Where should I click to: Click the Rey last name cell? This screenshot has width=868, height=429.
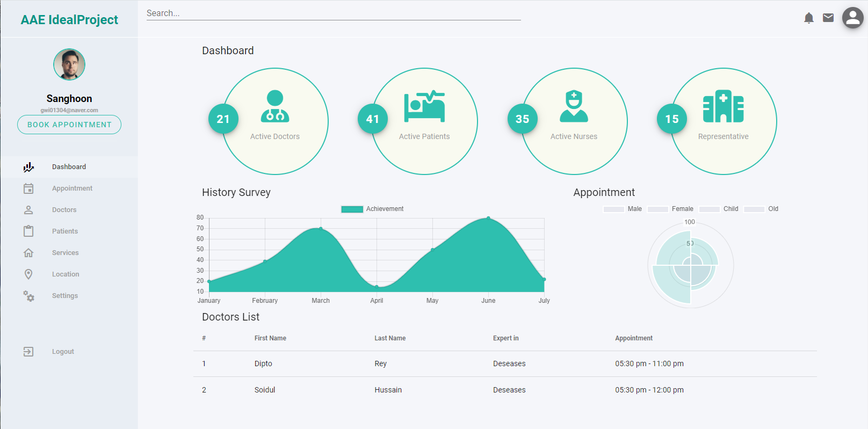pos(381,364)
